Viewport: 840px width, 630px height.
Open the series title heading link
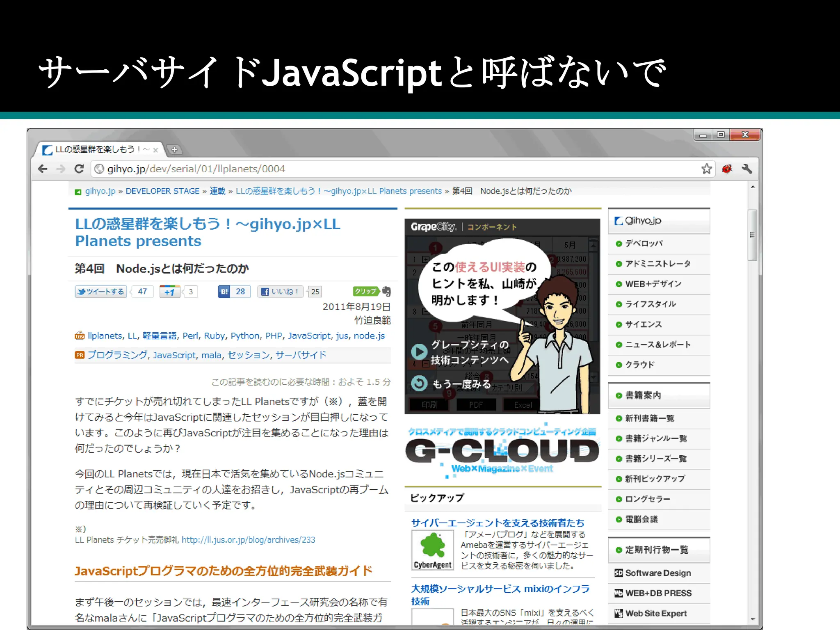tap(208, 232)
